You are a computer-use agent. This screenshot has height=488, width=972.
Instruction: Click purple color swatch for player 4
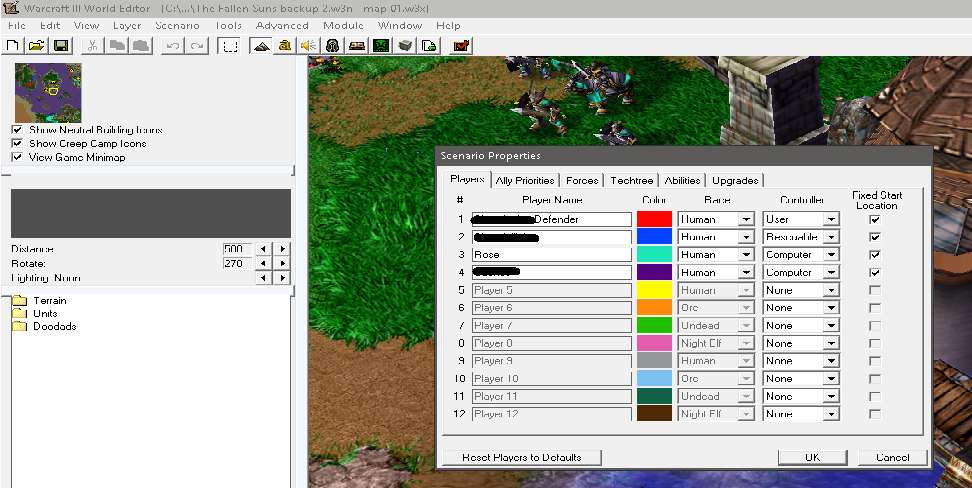(x=655, y=272)
